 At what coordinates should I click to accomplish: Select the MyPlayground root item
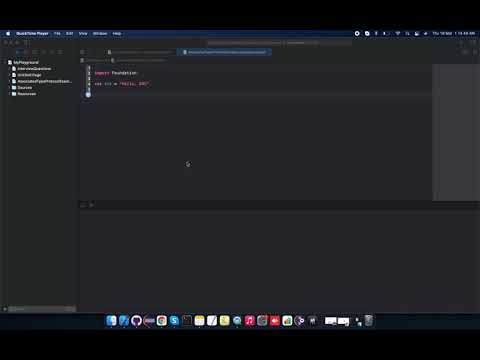click(26, 62)
